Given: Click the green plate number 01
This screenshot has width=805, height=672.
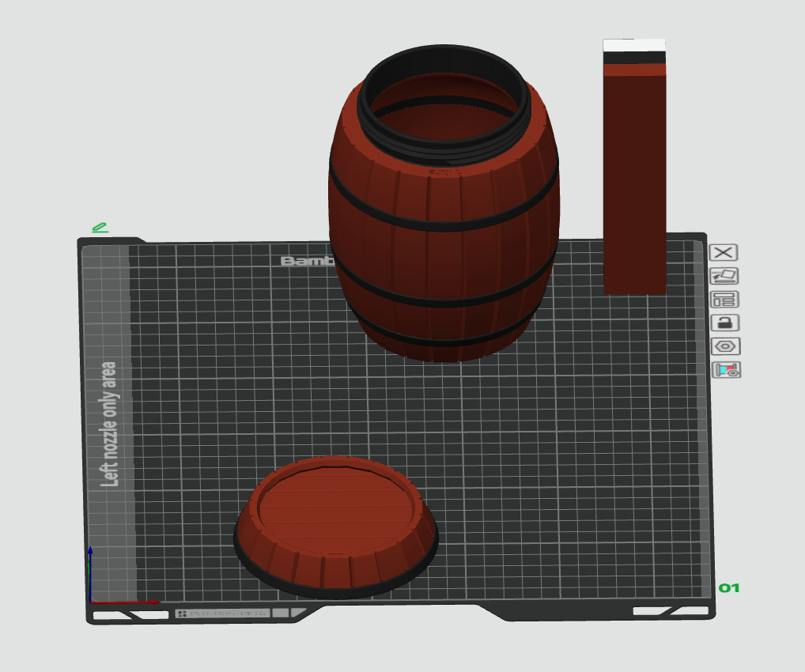Looking at the screenshot, I should [x=728, y=588].
